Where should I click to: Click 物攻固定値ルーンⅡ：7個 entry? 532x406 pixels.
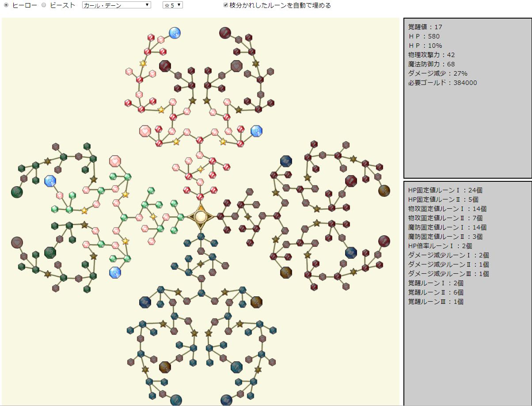(x=445, y=218)
